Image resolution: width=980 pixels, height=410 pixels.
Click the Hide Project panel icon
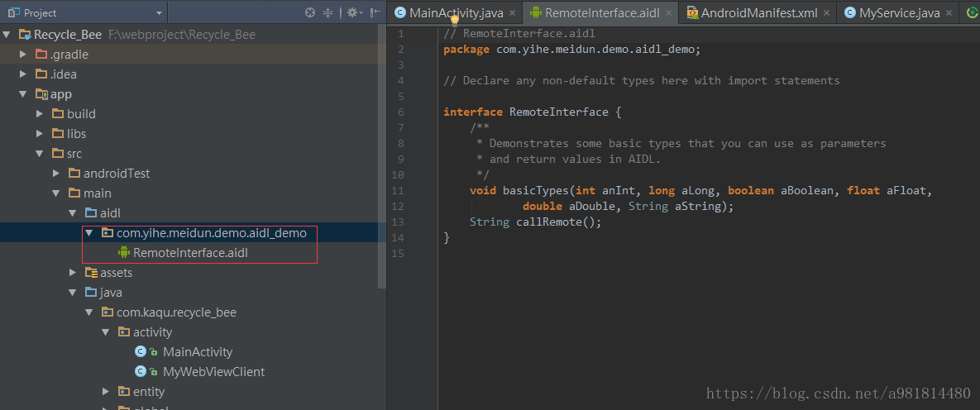tap(375, 12)
